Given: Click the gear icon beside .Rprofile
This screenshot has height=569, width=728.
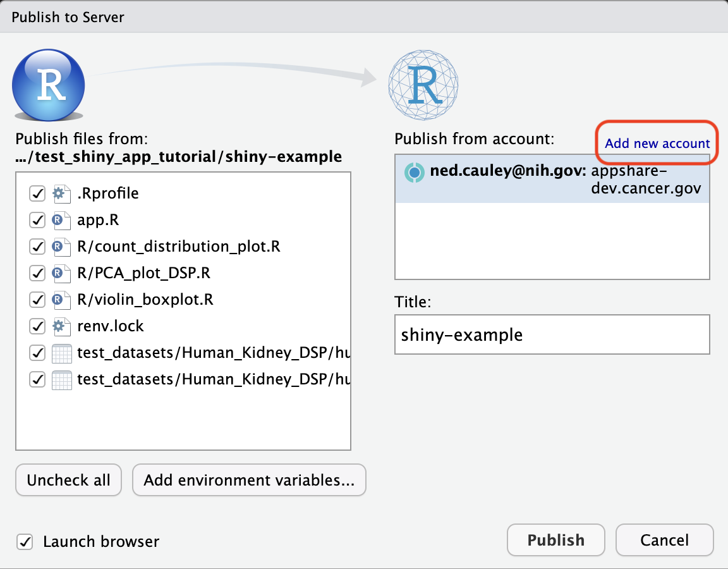Looking at the screenshot, I should [x=60, y=193].
